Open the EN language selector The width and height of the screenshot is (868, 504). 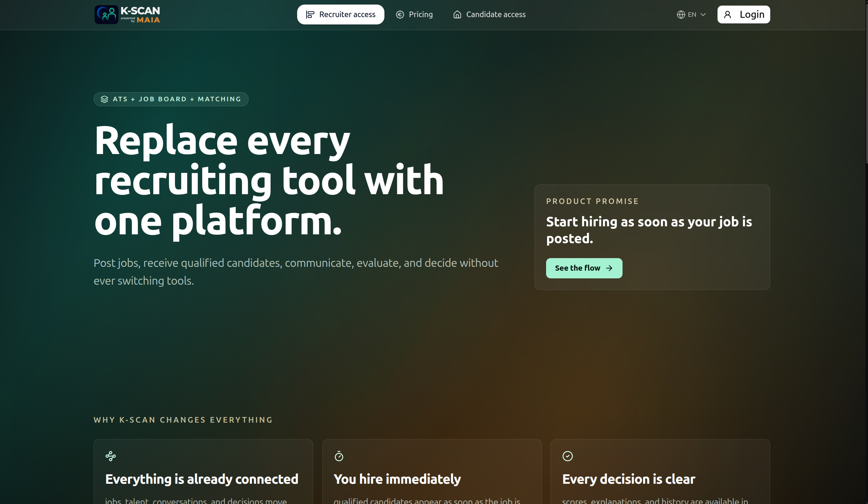click(x=692, y=15)
